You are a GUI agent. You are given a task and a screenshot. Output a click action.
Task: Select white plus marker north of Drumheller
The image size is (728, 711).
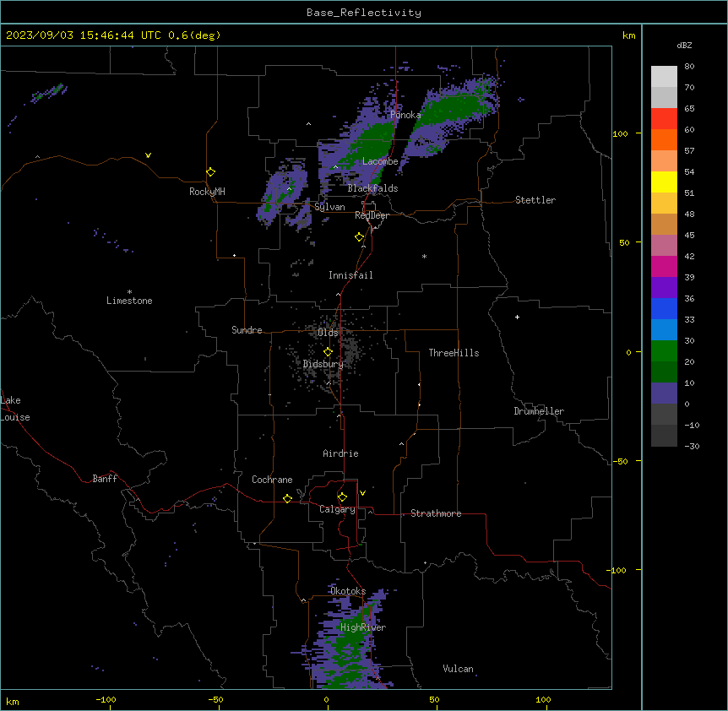point(517,317)
